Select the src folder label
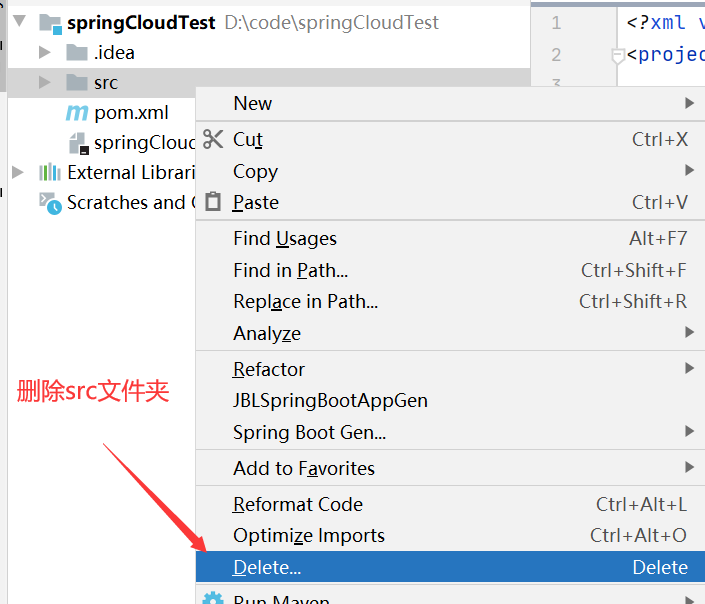Viewport: 705px width, 604px height. [x=106, y=83]
